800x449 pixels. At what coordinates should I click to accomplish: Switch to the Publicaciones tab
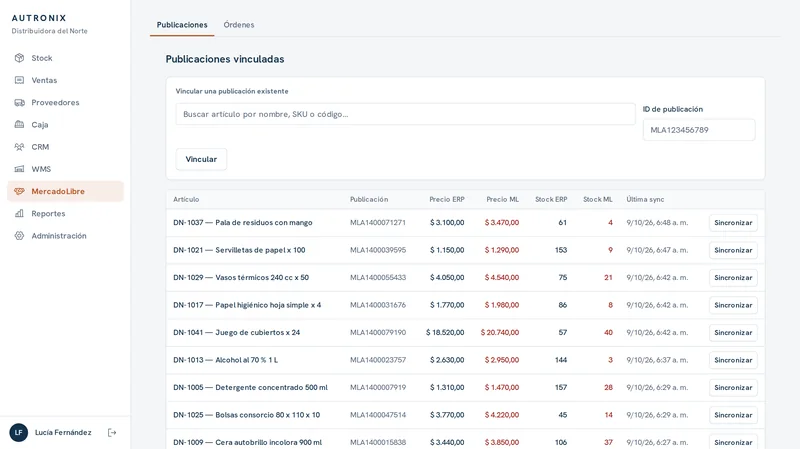click(x=182, y=24)
